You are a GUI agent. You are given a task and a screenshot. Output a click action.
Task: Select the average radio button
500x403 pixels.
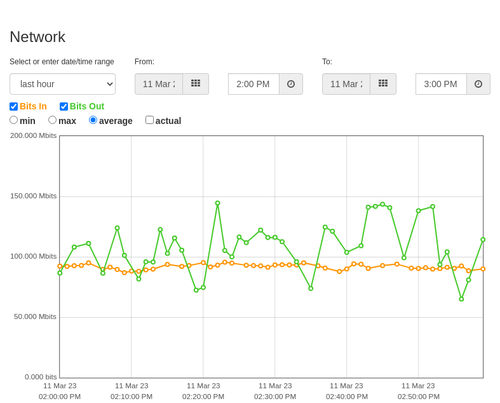93,120
